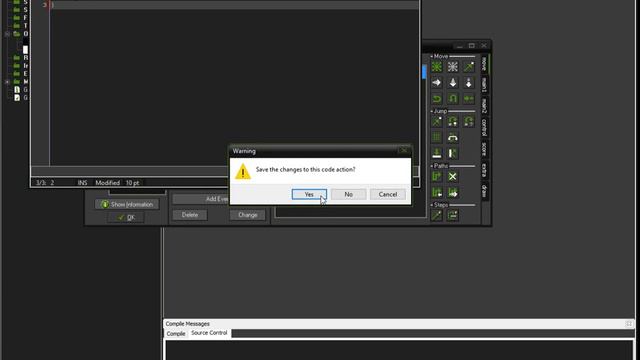Viewport: 640px width, 360px height.
Task: Choose the Bounce action icon
Action: click(453, 153)
